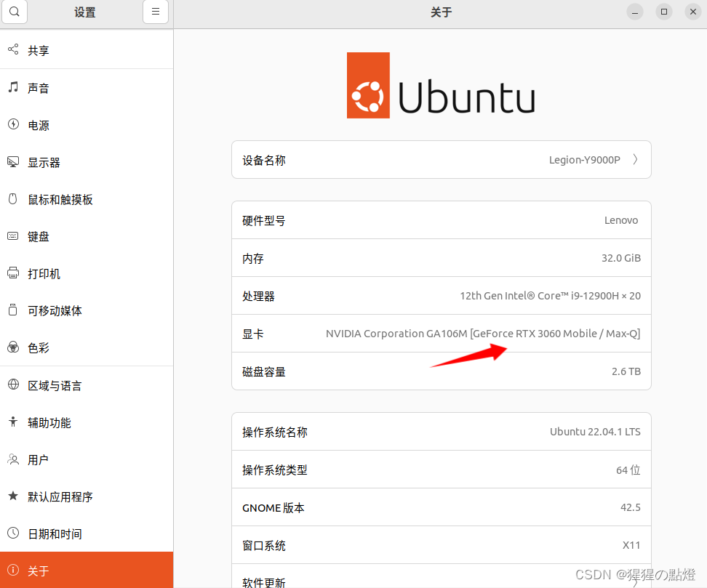Click the Date & Time clock icon
707x588 pixels.
[x=13, y=533]
